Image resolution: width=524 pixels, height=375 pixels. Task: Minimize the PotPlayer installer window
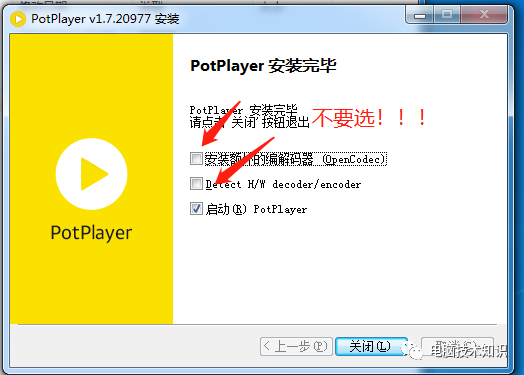(420, 15)
